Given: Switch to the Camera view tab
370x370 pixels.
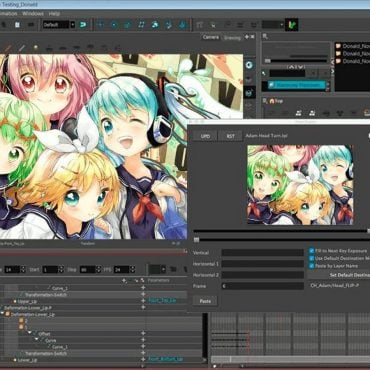Looking at the screenshot, I should [211, 37].
